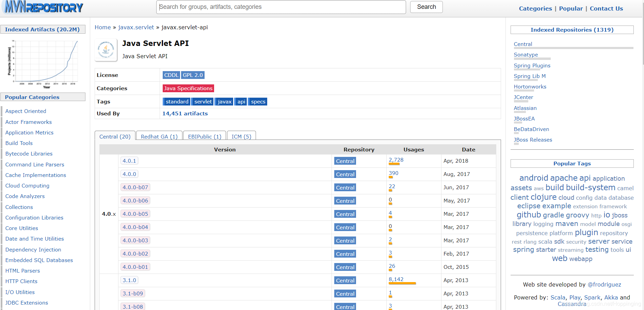Open Actor Frameworks category

click(x=29, y=122)
